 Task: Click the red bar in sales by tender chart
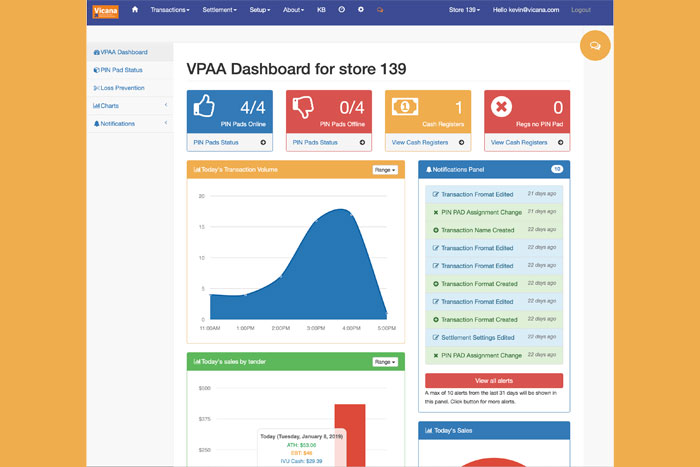(350, 435)
